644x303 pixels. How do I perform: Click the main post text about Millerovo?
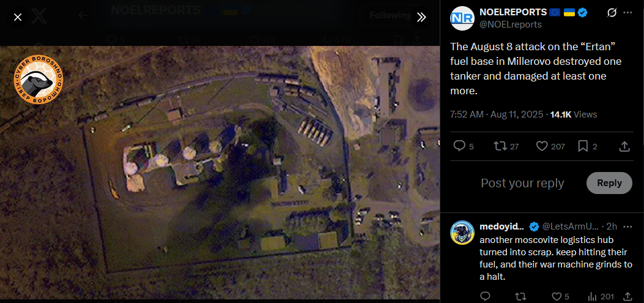[536, 69]
